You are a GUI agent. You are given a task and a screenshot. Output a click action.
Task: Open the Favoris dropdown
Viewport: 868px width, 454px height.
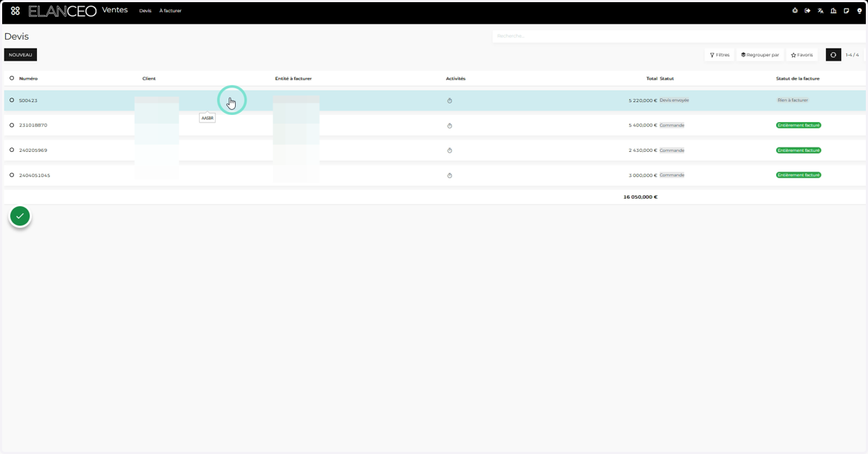802,55
